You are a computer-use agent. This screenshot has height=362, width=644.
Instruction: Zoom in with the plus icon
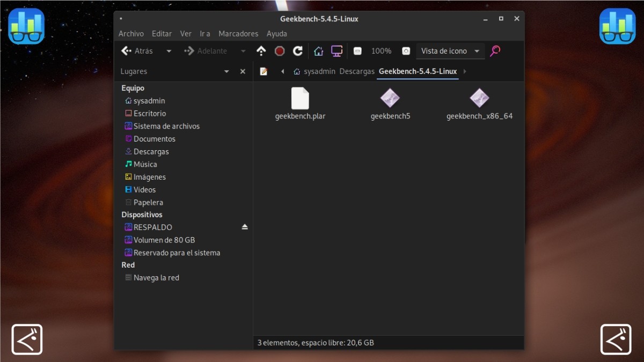406,51
